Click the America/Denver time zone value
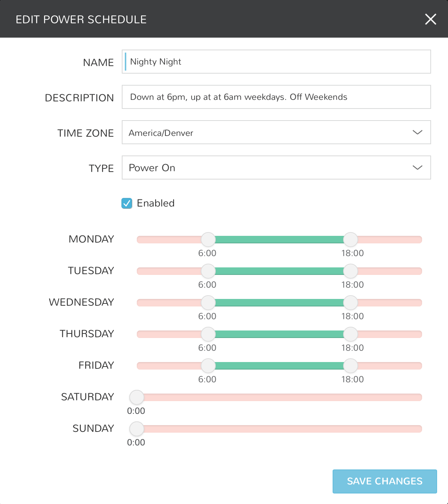This screenshot has height=504, width=448. 161,133
